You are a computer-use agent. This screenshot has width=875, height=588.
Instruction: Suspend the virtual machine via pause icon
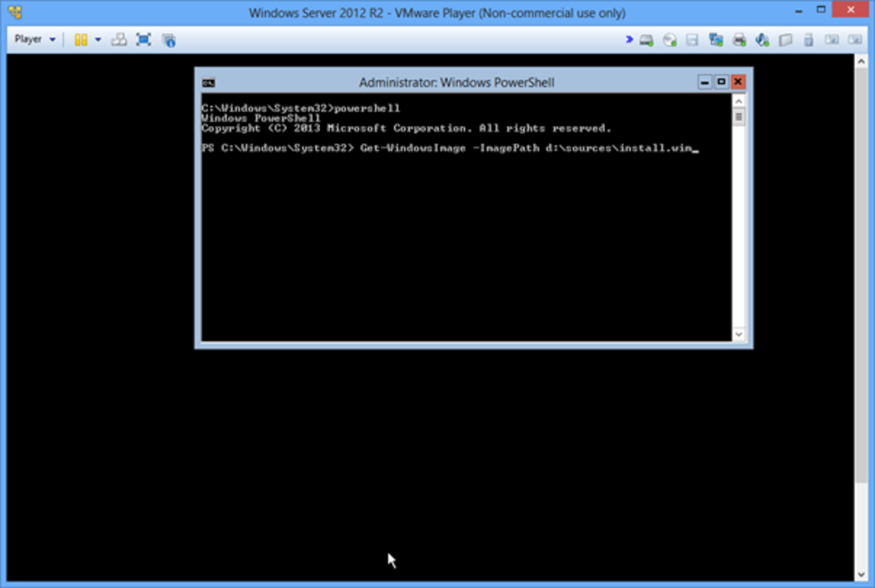[82, 40]
